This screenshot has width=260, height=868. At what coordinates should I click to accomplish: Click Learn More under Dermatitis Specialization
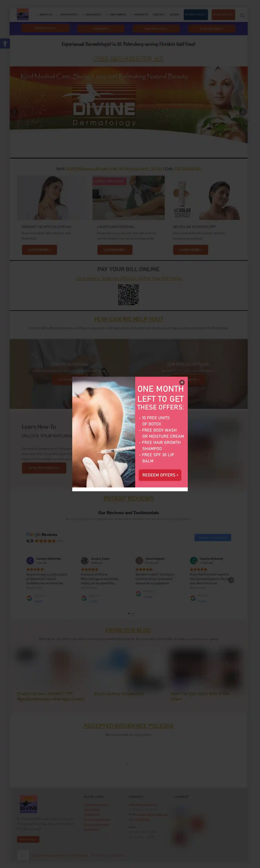[x=39, y=250]
